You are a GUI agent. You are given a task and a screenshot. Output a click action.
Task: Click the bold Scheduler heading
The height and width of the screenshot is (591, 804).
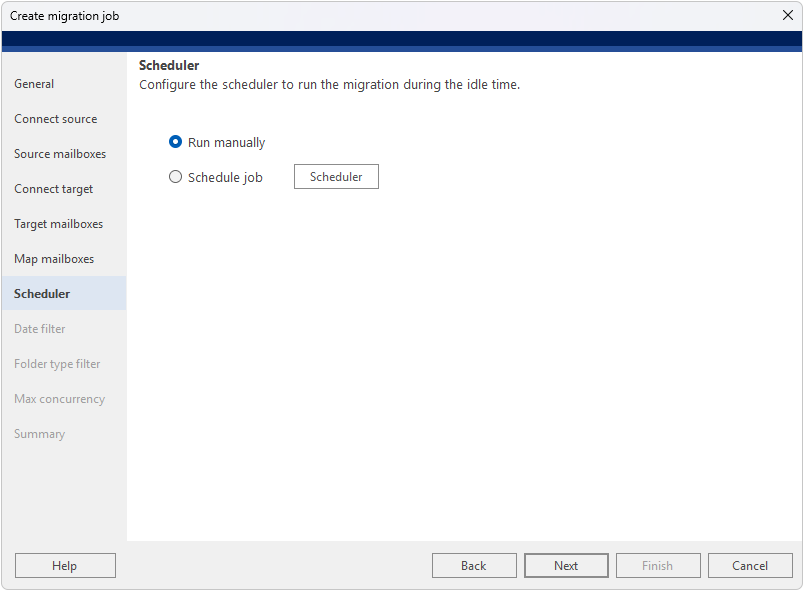point(169,65)
